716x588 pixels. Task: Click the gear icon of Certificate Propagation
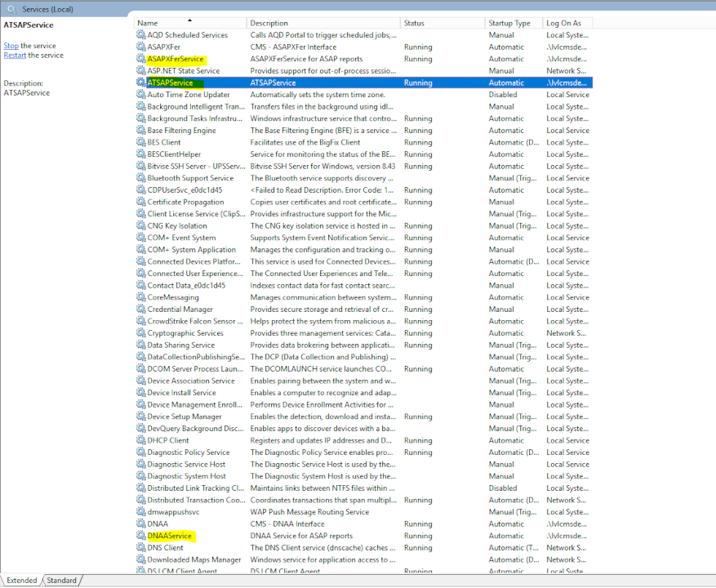[140, 201]
